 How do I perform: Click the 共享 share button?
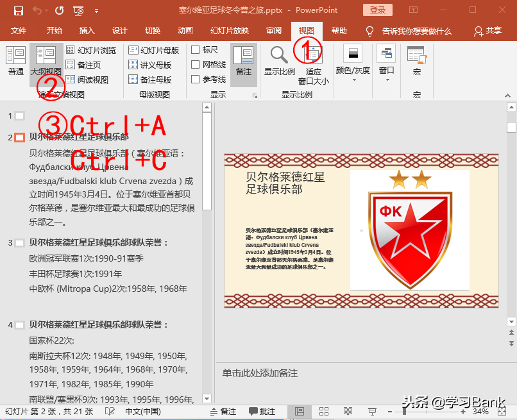click(x=488, y=31)
